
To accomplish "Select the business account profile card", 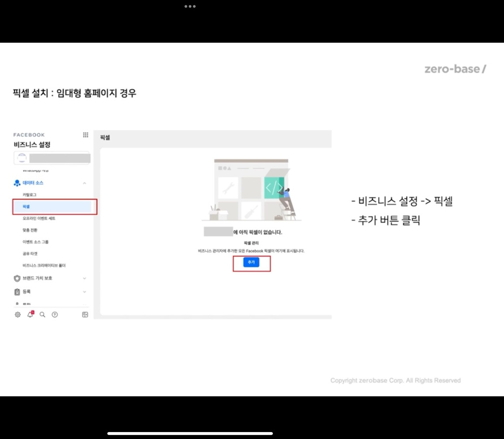I will pos(52,158).
